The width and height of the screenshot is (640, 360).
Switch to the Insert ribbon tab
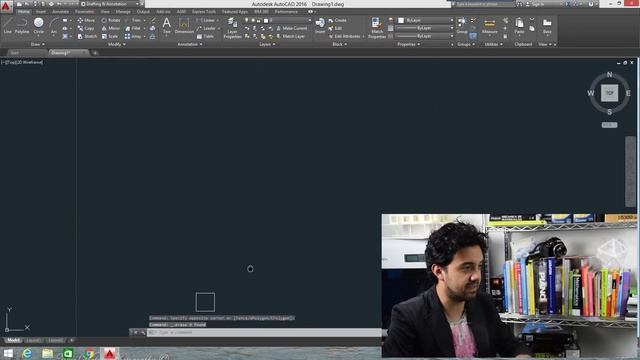(x=41, y=12)
